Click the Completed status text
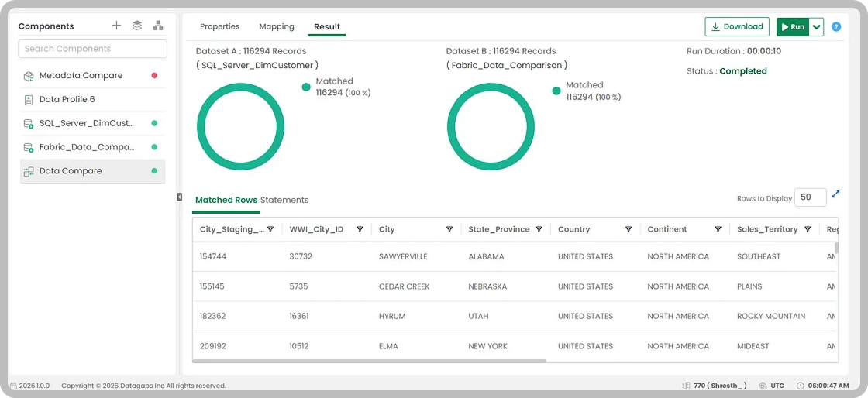This screenshot has width=868, height=398. click(743, 71)
